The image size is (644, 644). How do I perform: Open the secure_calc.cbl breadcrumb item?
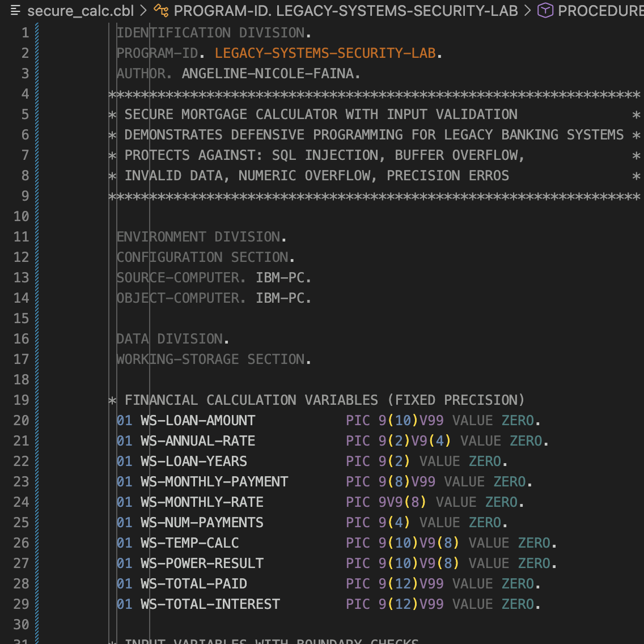click(x=80, y=11)
